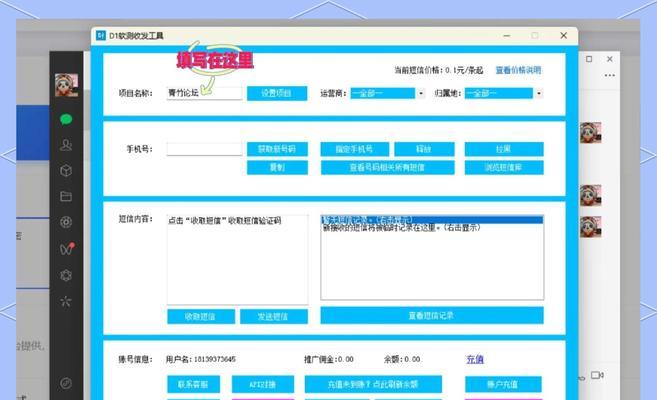Click 拉黑 button
The width and height of the screenshot is (657, 400).
[504, 149]
